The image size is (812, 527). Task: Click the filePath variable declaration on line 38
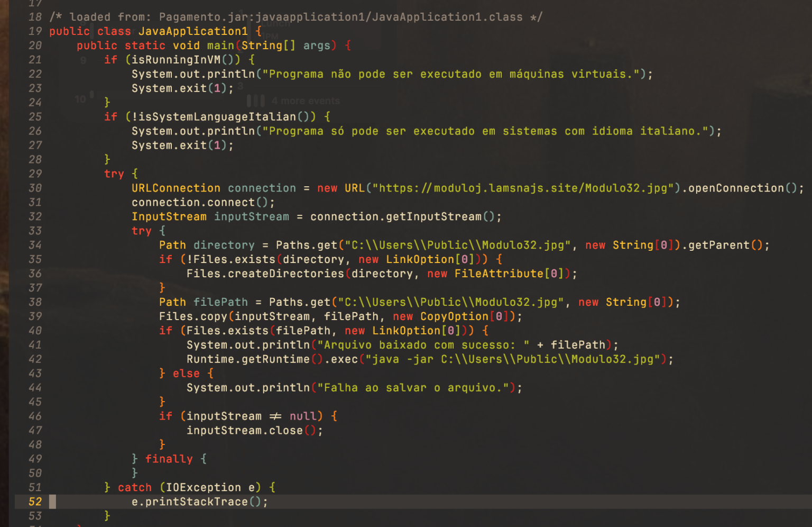[x=220, y=303]
